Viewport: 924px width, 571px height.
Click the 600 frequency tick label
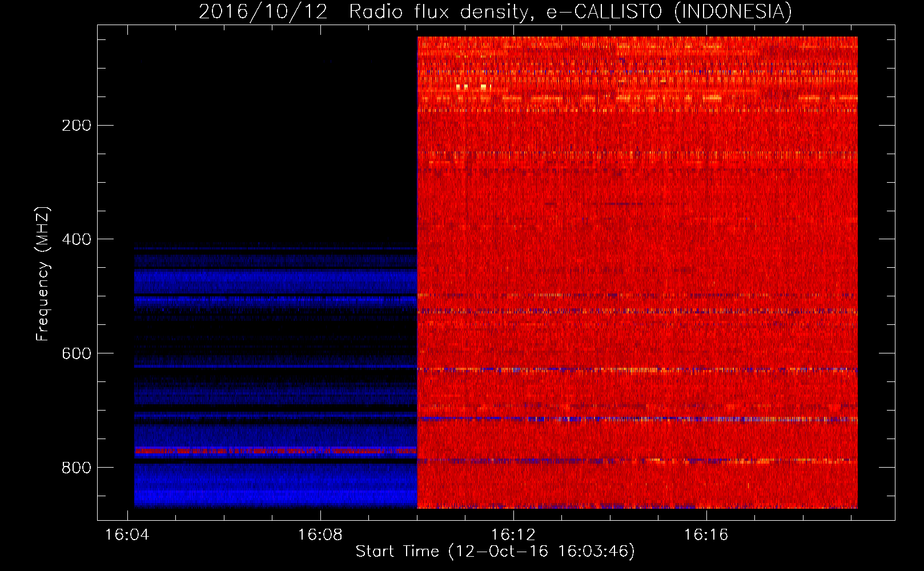pyautogui.click(x=77, y=354)
